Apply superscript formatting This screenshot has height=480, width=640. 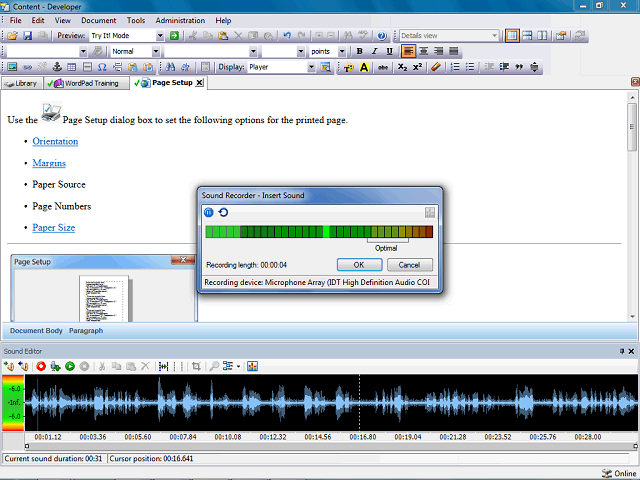pos(417,67)
